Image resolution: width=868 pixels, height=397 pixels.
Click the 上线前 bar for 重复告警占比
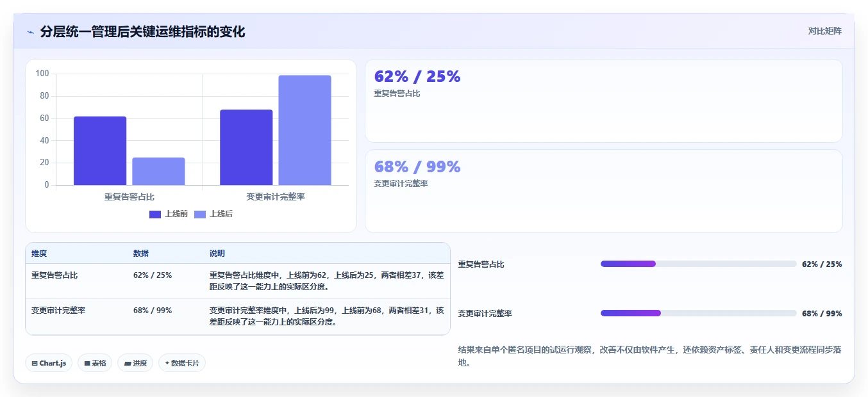coord(100,151)
